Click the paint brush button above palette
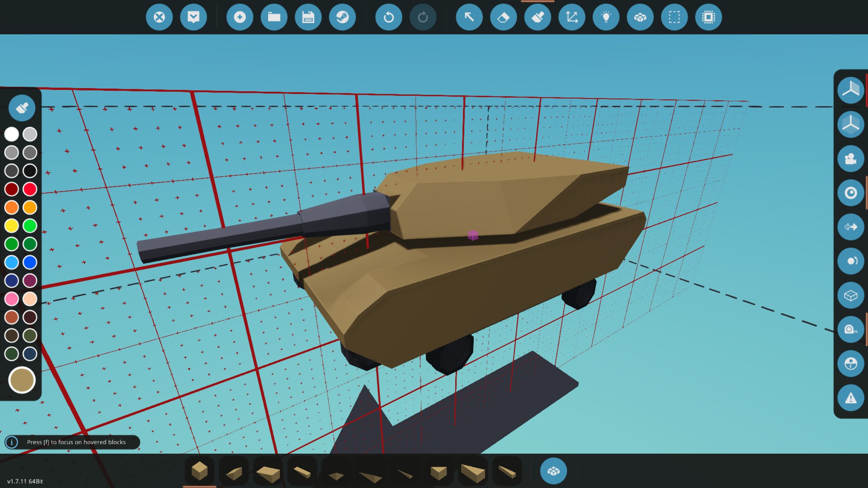The height and width of the screenshot is (488, 868). (22, 108)
